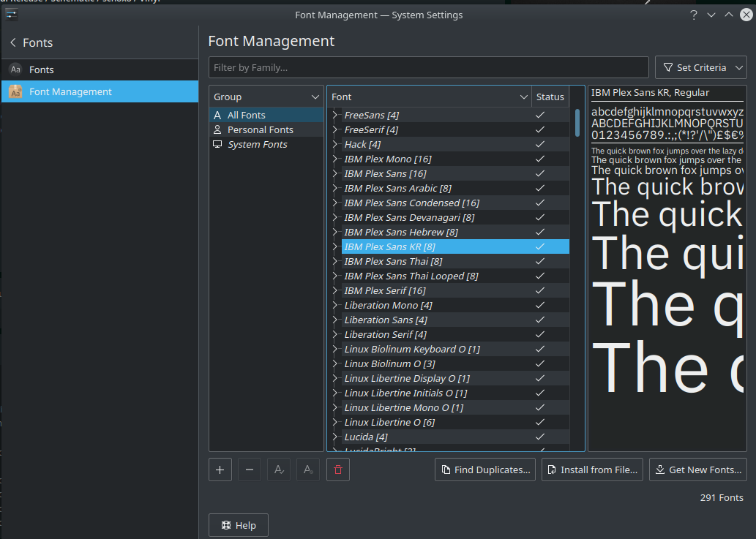
Task: Toggle status checkmark for IBM Plex Mono
Action: pyautogui.click(x=540, y=159)
